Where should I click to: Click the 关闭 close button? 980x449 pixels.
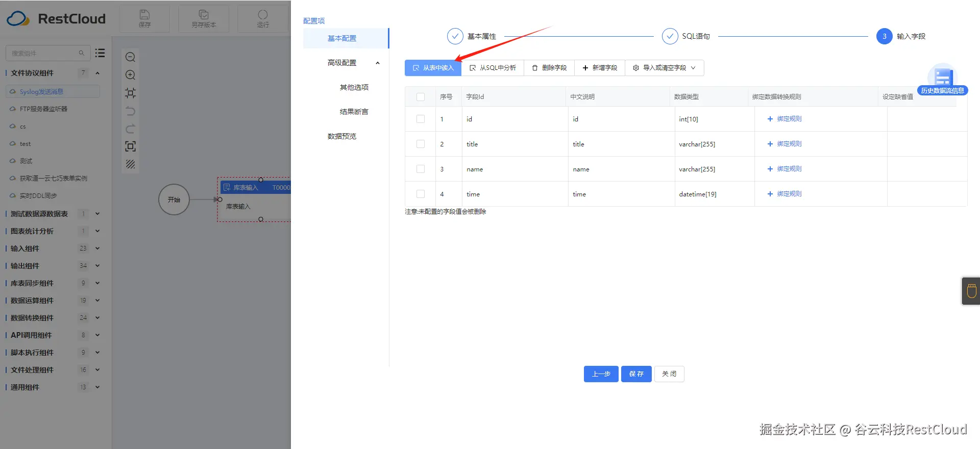click(669, 374)
